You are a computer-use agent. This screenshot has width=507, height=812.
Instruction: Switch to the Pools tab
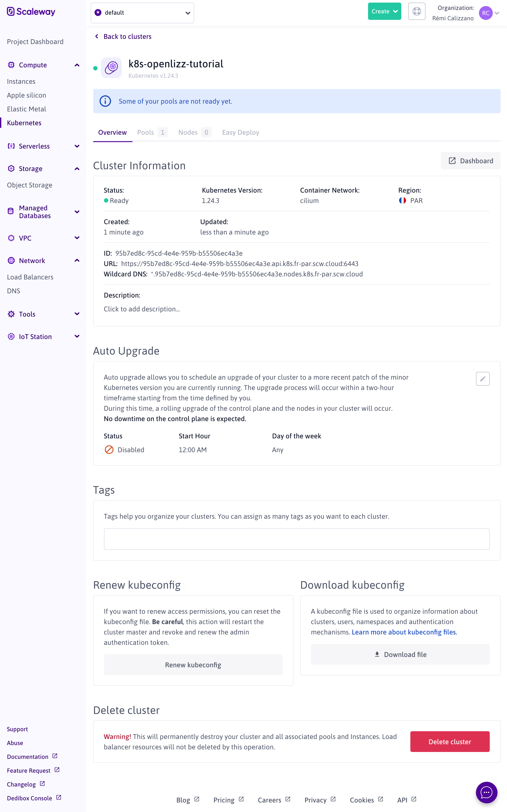point(146,133)
